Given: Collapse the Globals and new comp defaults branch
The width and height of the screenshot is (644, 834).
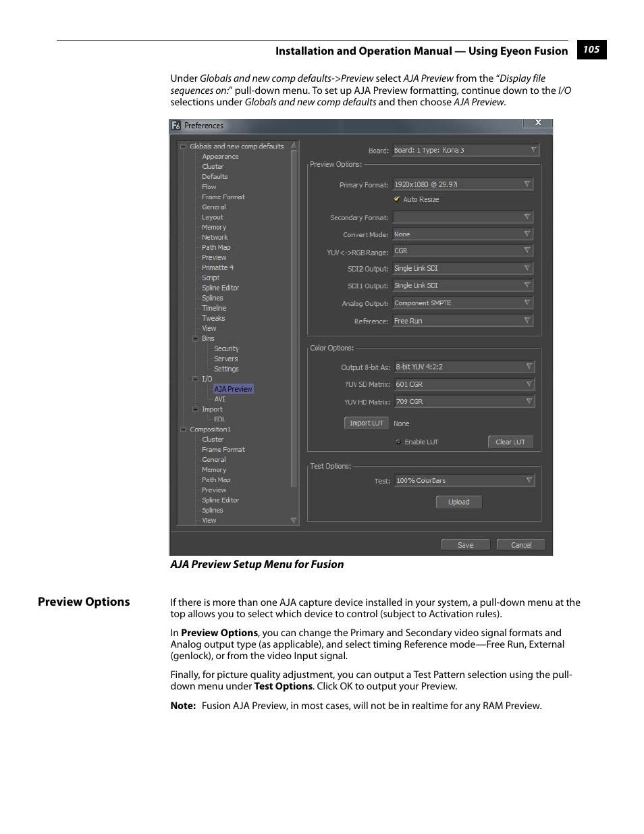Looking at the screenshot, I should (183, 146).
